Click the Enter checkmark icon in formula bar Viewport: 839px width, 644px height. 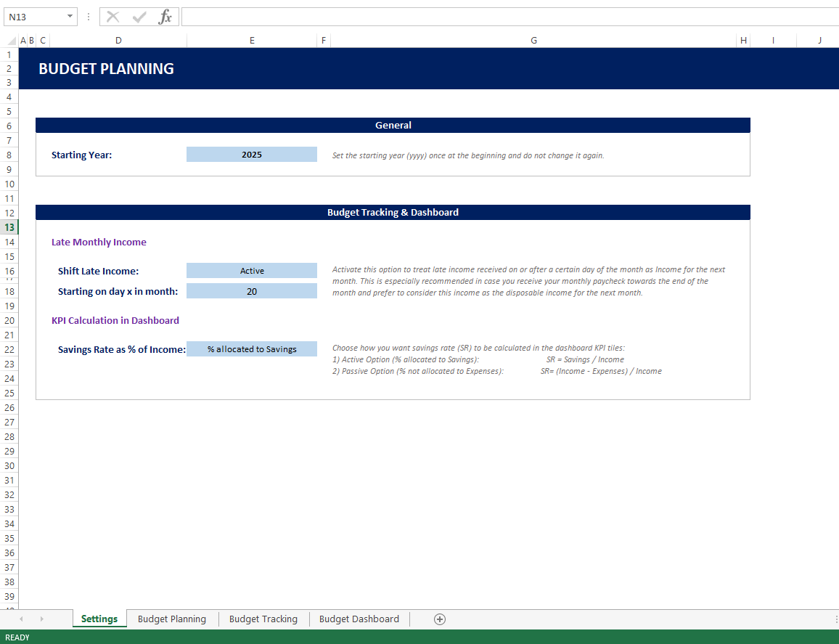coord(139,17)
